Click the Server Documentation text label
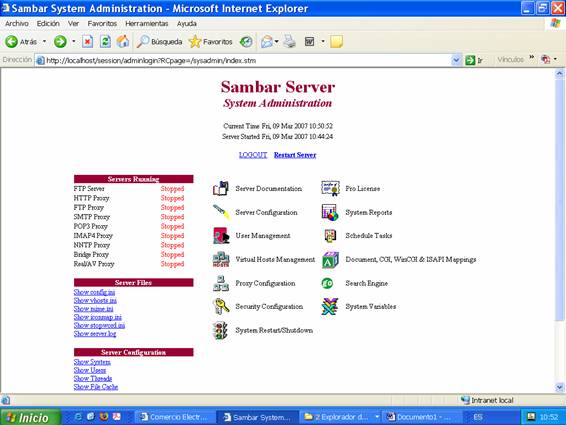The height and width of the screenshot is (425, 566). [269, 188]
